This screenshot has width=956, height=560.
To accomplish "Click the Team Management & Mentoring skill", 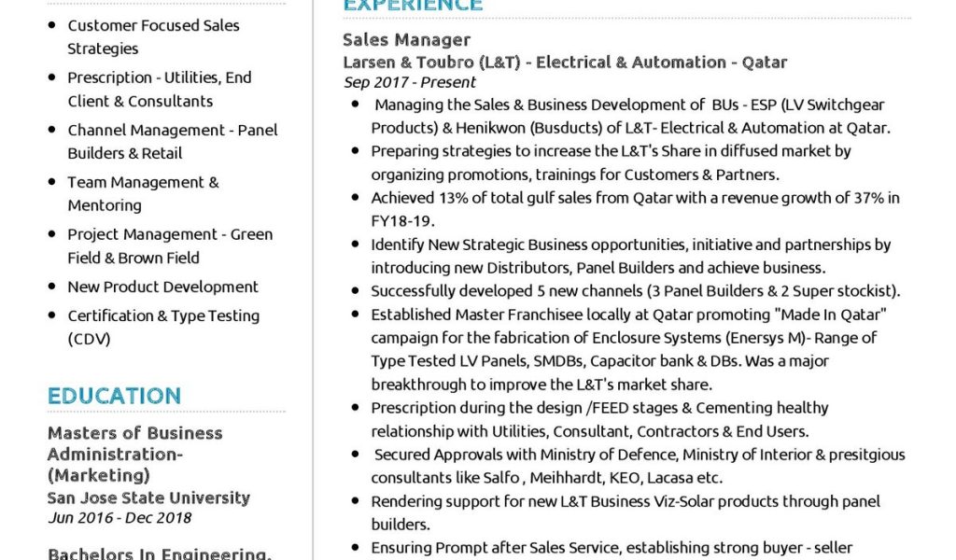I will click(143, 194).
